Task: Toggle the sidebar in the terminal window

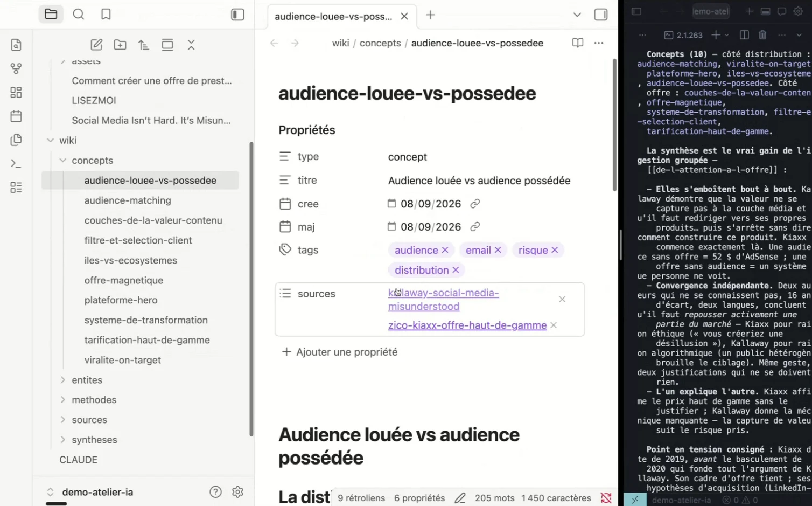Action: (x=636, y=11)
